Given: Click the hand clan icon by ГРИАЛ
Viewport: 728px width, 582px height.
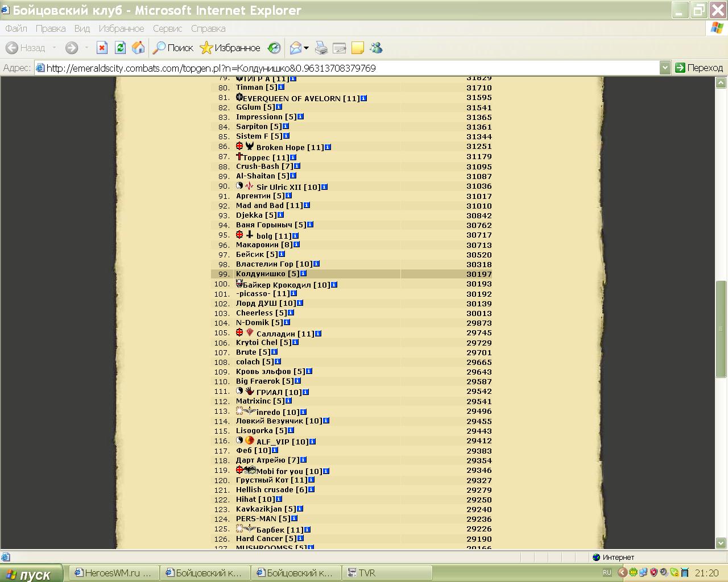Looking at the screenshot, I should pyautogui.click(x=249, y=391).
